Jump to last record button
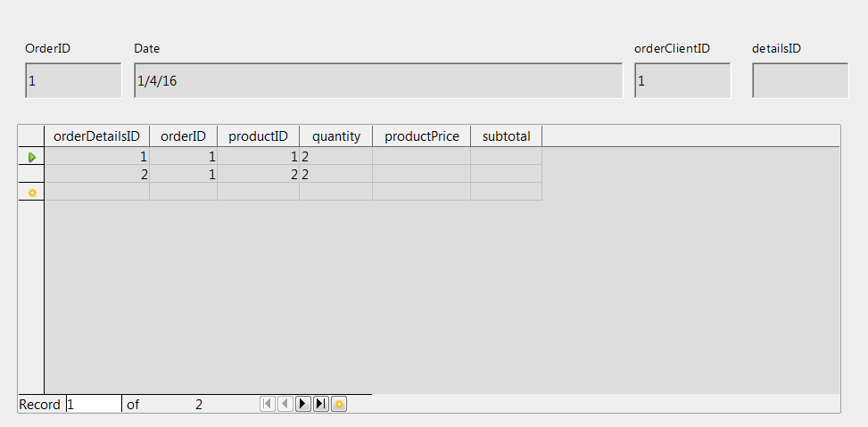The width and height of the screenshot is (868, 427). coord(321,404)
